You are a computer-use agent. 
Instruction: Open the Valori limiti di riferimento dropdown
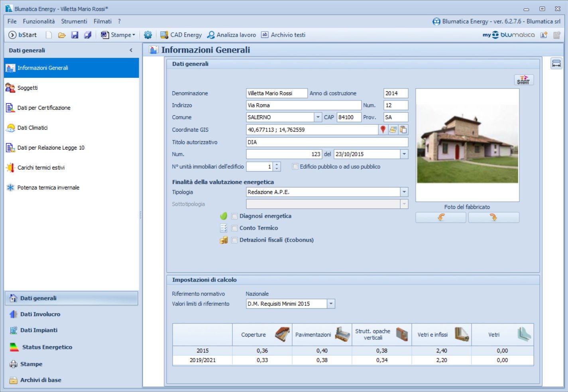[330, 303]
